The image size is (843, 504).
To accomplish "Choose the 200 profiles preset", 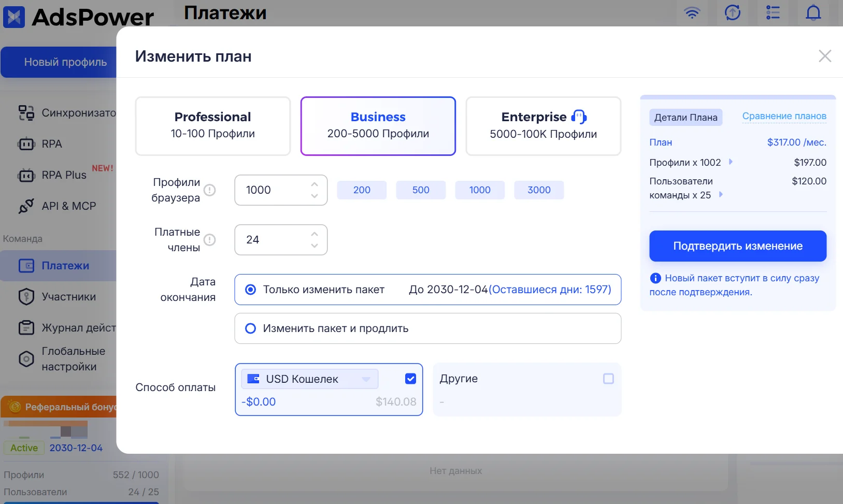I will click(362, 190).
